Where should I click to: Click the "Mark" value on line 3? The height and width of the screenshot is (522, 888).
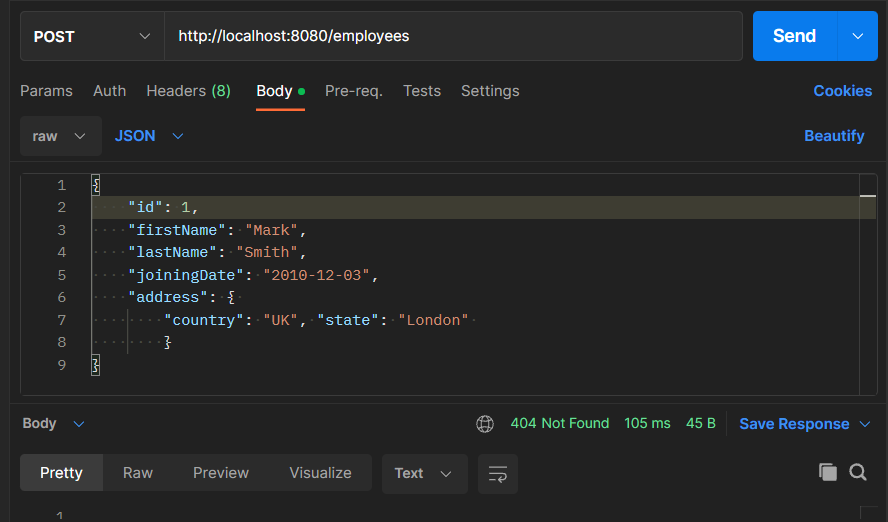tap(271, 230)
